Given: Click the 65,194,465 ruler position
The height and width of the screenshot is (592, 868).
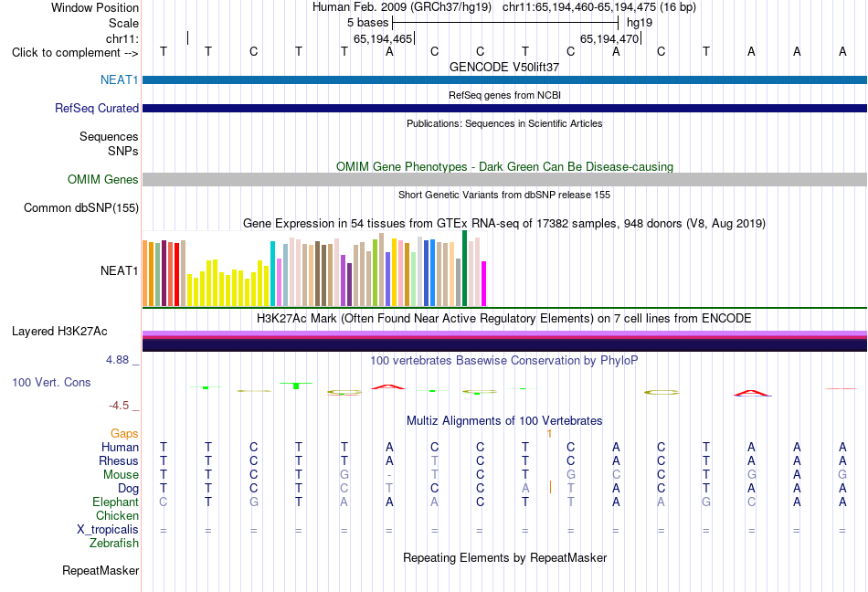Looking at the screenshot, I should pos(383,38).
